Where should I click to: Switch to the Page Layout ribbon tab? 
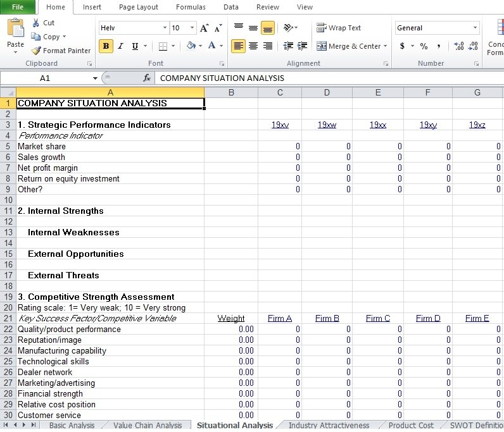[139, 7]
